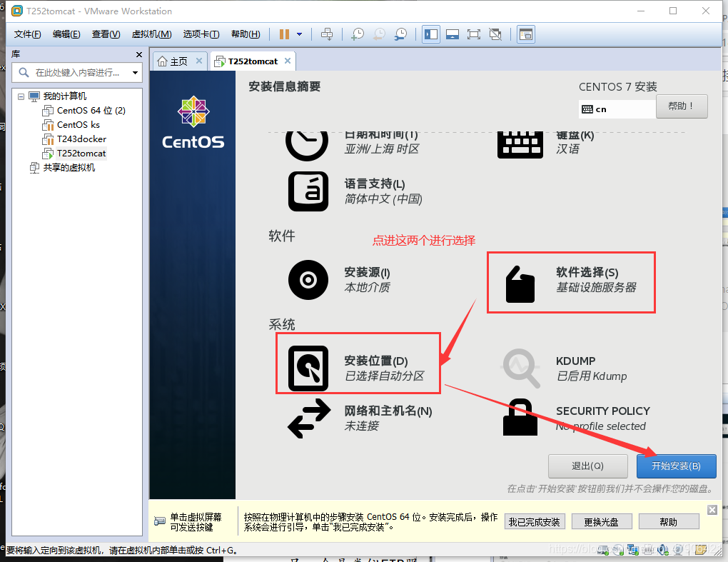Open the power options dropdown arrow

point(300,34)
